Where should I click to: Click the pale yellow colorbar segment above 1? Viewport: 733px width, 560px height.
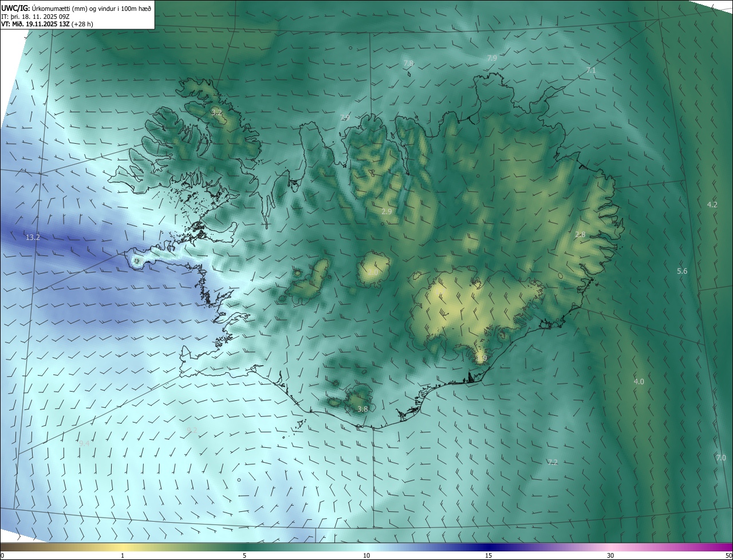click(x=123, y=547)
